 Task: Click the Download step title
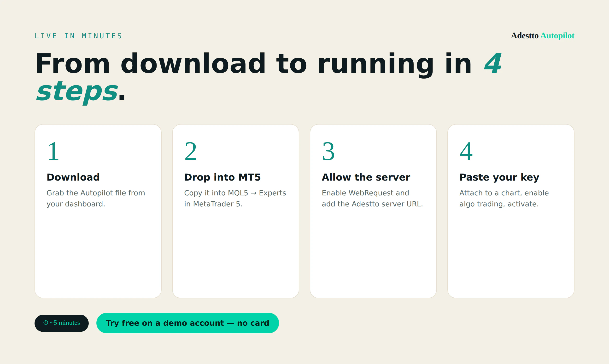[x=73, y=177]
